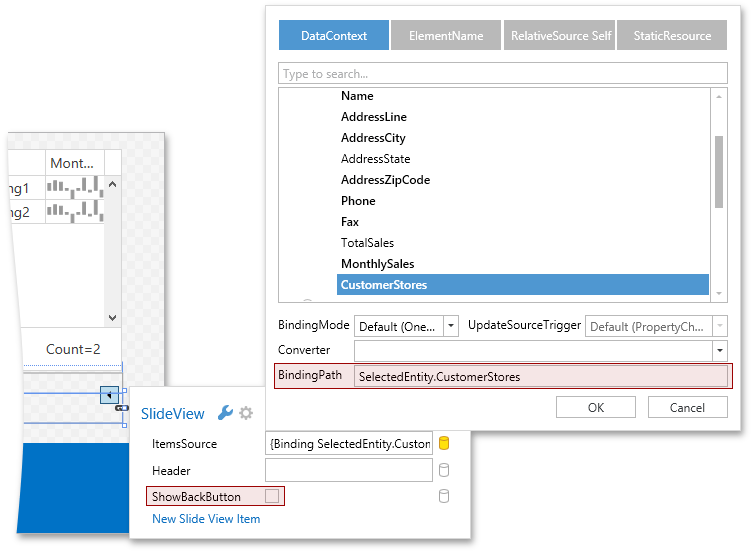Open the StaticResource tab

pyautogui.click(x=672, y=36)
